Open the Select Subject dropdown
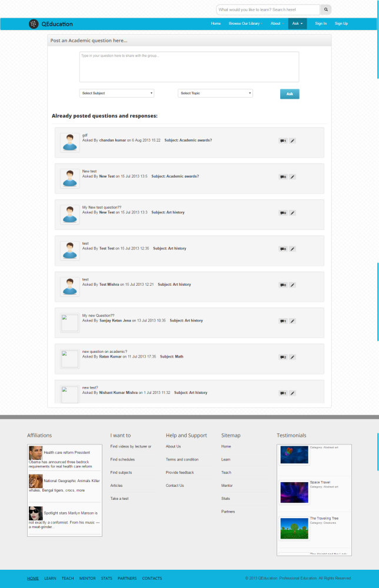 point(117,93)
